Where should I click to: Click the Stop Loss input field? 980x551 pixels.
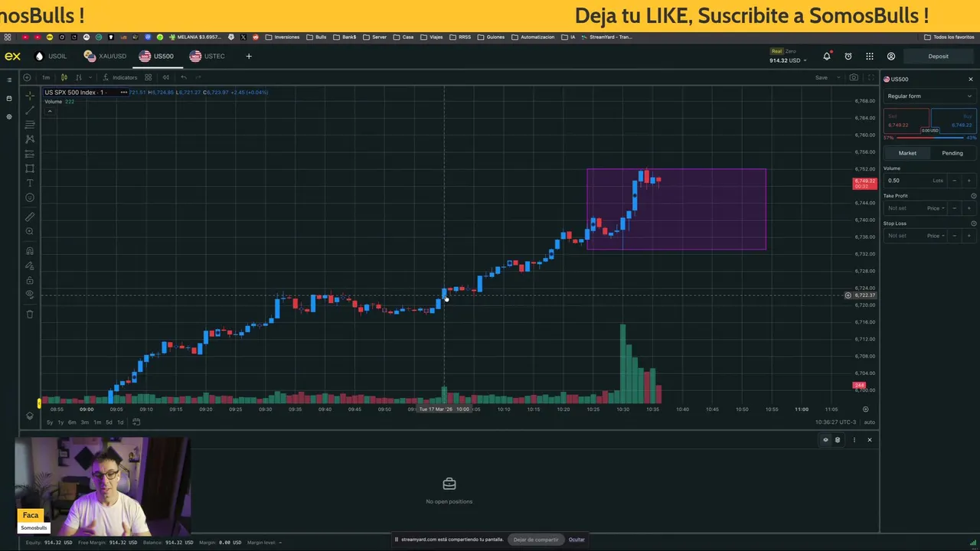pyautogui.click(x=904, y=236)
